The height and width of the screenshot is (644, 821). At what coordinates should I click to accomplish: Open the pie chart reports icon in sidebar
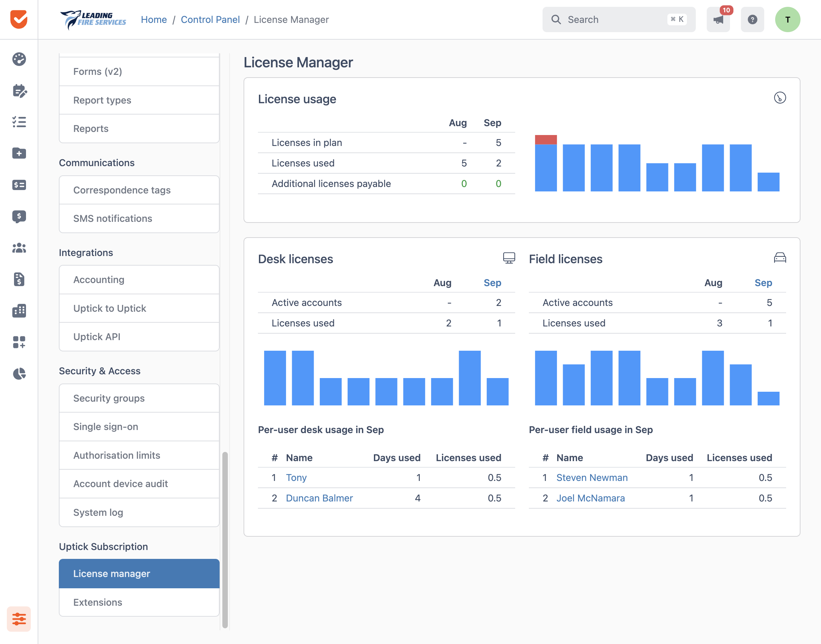(19, 373)
